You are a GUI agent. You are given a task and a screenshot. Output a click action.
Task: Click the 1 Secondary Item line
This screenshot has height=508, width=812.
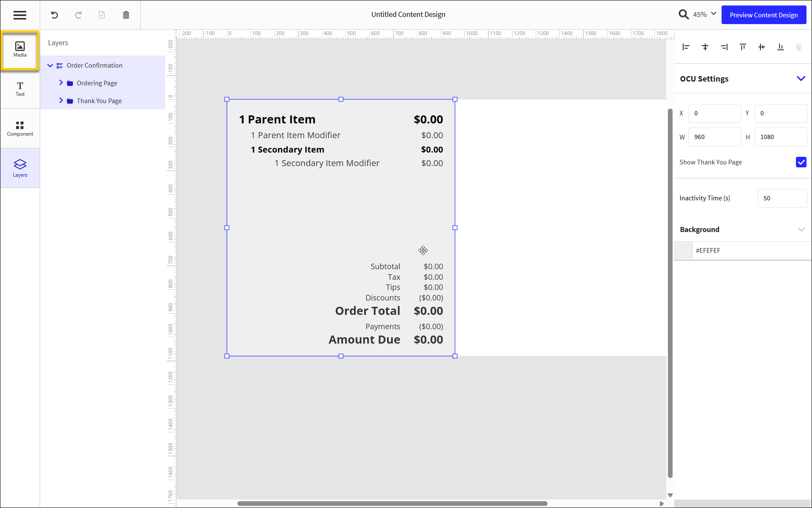pyautogui.click(x=287, y=150)
